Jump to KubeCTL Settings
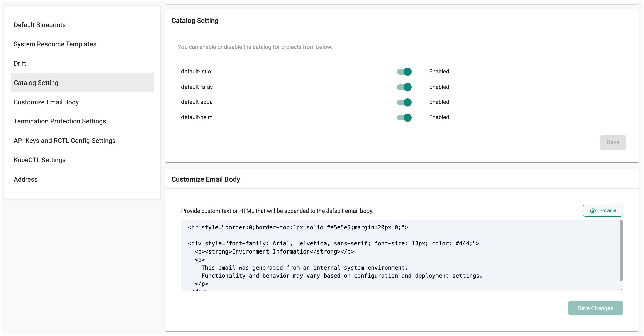This screenshot has height=336, width=644. pos(39,160)
